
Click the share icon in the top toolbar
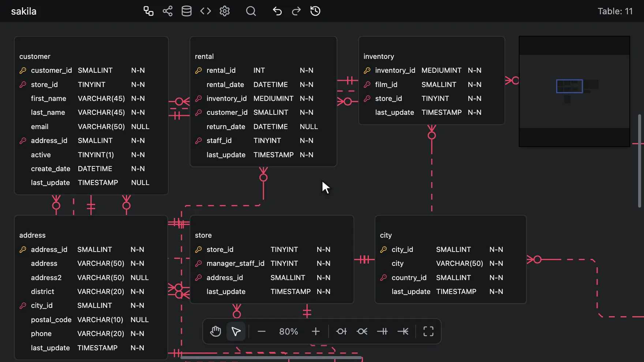168,11
